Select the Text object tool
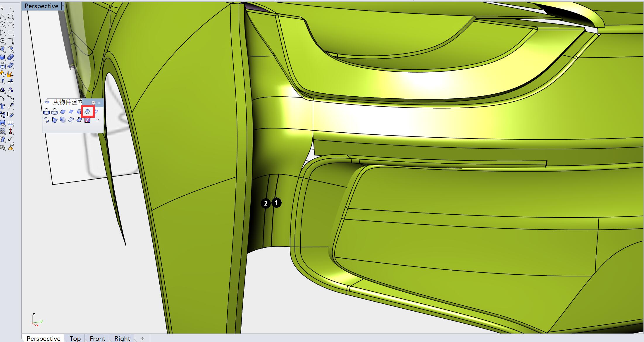The image size is (644, 342). pyautogui.click(x=3, y=107)
